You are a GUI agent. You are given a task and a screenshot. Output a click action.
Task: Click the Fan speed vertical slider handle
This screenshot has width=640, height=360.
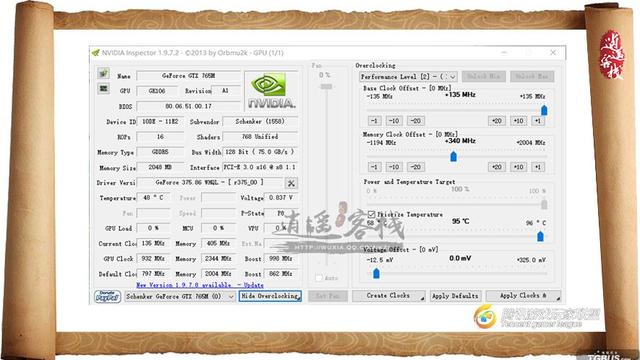pyautogui.click(x=326, y=86)
